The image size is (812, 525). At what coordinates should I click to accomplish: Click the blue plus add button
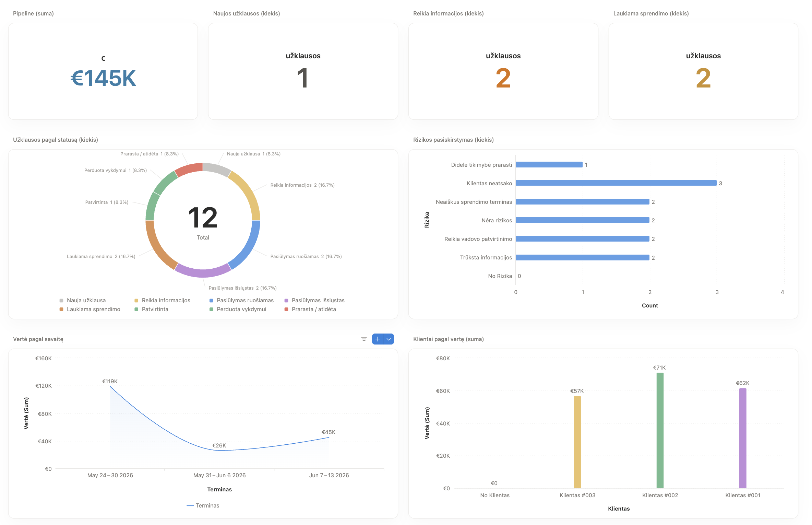378,339
